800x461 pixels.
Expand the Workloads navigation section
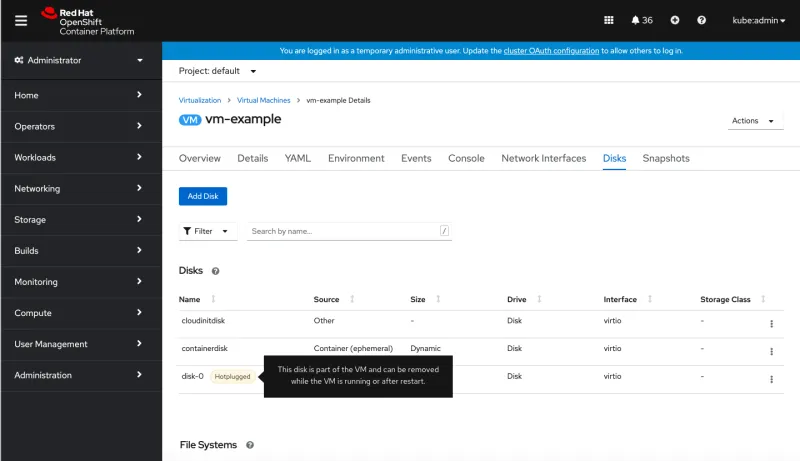[80, 157]
